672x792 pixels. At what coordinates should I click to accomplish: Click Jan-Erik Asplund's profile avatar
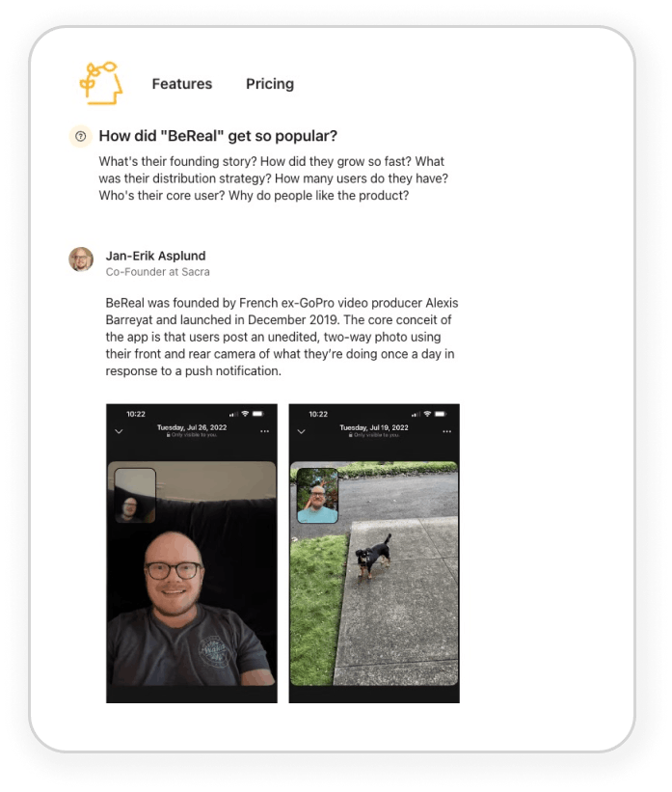pos(81,259)
